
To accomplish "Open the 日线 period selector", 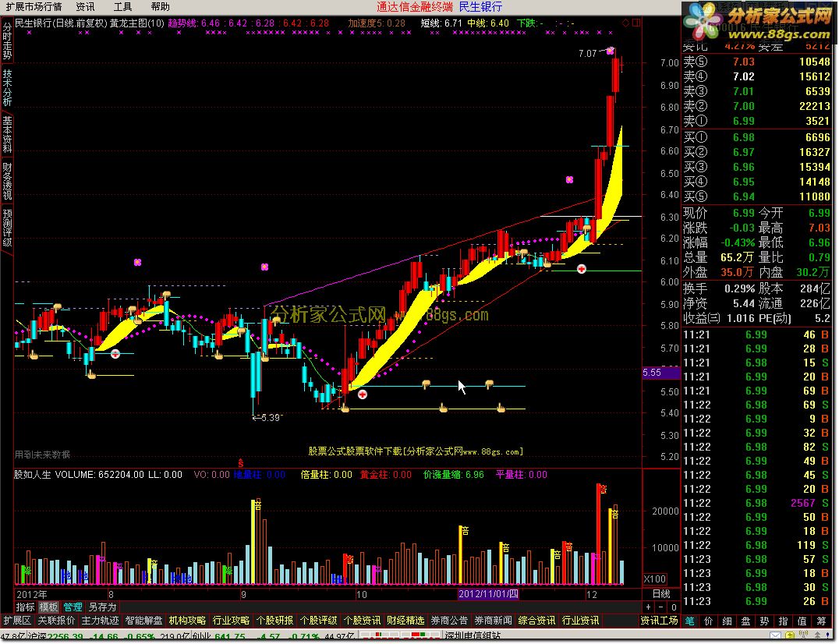I will 661,594.
